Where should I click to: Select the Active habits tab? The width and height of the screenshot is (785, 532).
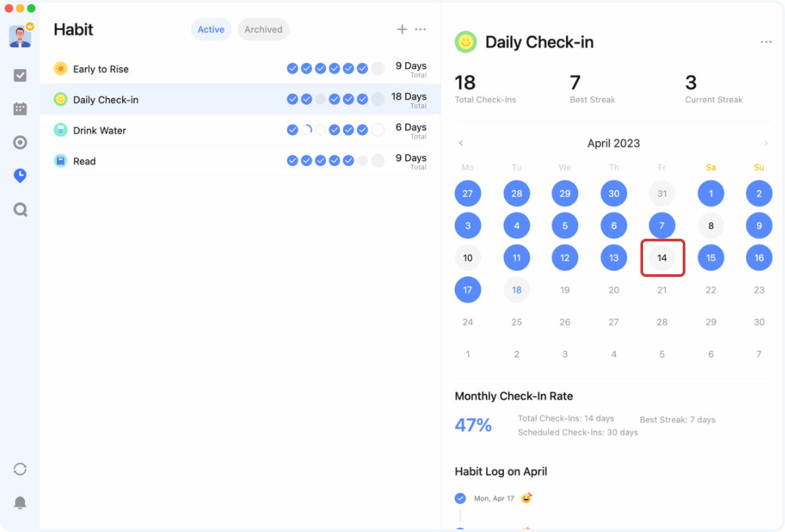[x=211, y=29]
